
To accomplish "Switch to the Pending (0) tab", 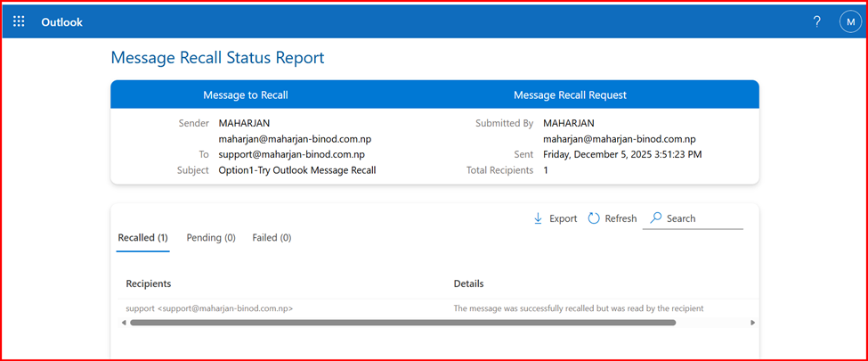I will coord(211,238).
